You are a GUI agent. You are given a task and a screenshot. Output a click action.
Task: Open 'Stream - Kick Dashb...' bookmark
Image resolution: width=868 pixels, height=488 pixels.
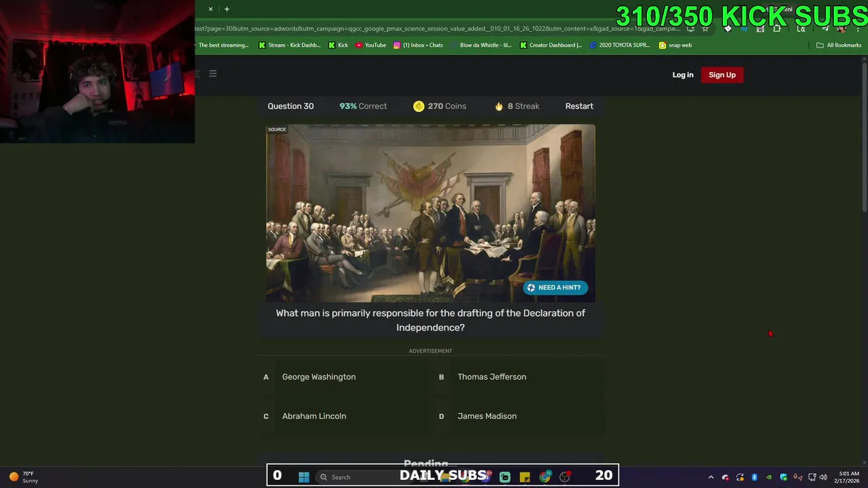[x=290, y=45]
